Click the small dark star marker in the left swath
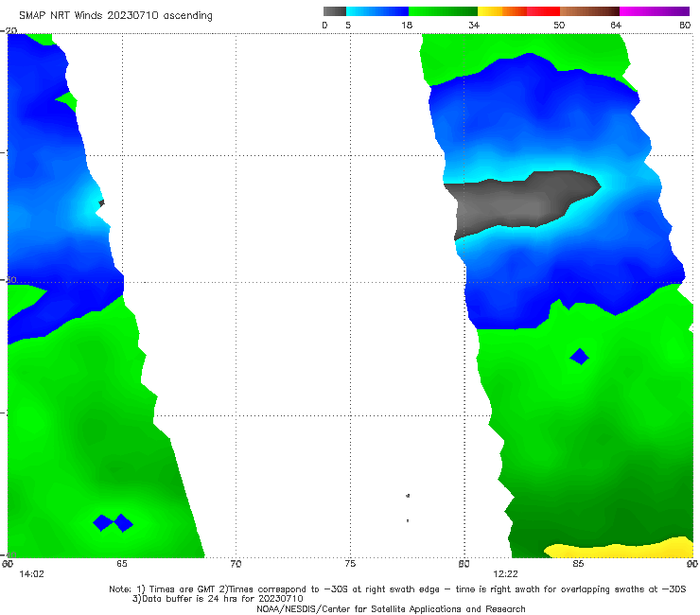This screenshot has width=700, height=615. [102, 203]
